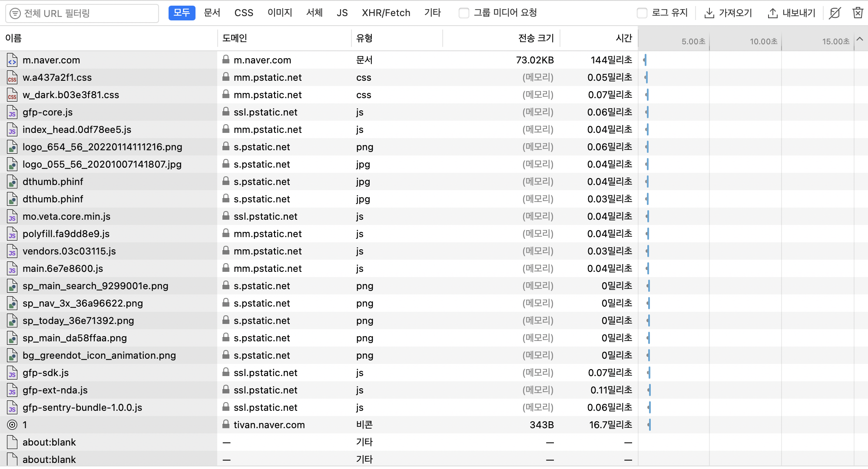Screen dimensions: 868x469
Task: Click the beacon icon for row 1
Action: (x=12, y=425)
